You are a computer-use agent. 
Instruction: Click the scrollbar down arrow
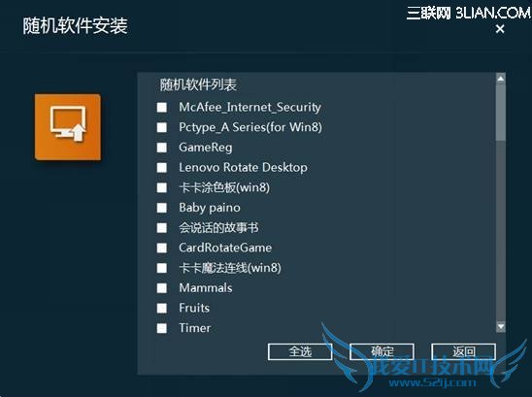(500, 327)
